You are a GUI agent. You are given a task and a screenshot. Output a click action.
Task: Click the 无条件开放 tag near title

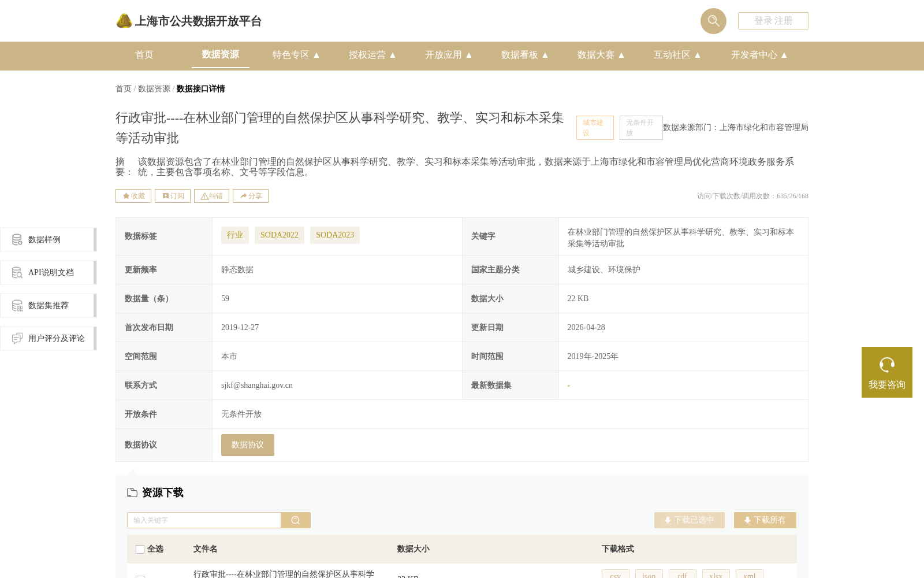641,128
